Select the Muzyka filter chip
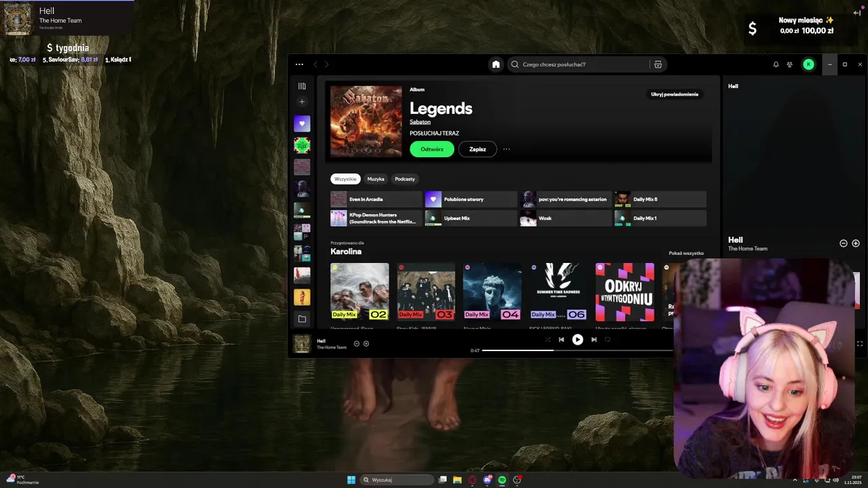 click(x=376, y=179)
